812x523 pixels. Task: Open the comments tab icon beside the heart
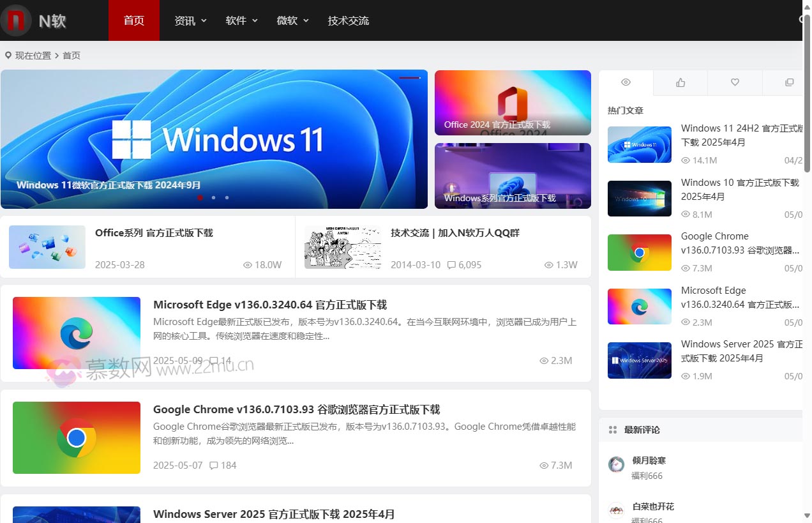[790, 82]
